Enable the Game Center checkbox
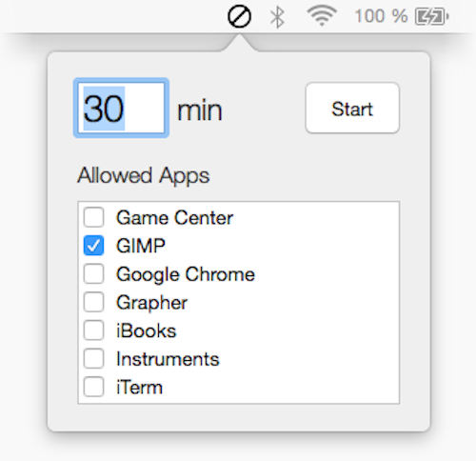 coord(93,217)
